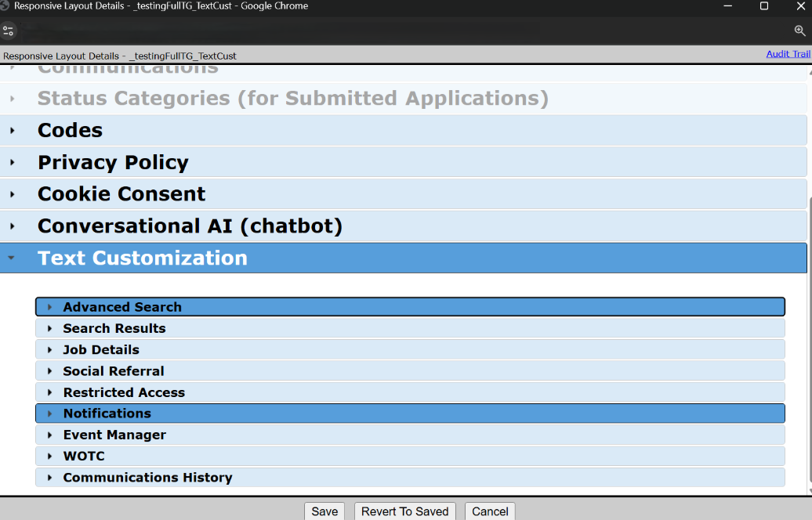This screenshot has height=520, width=812.
Task: Open the site settings tune icon
Action: tap(9, 31)
